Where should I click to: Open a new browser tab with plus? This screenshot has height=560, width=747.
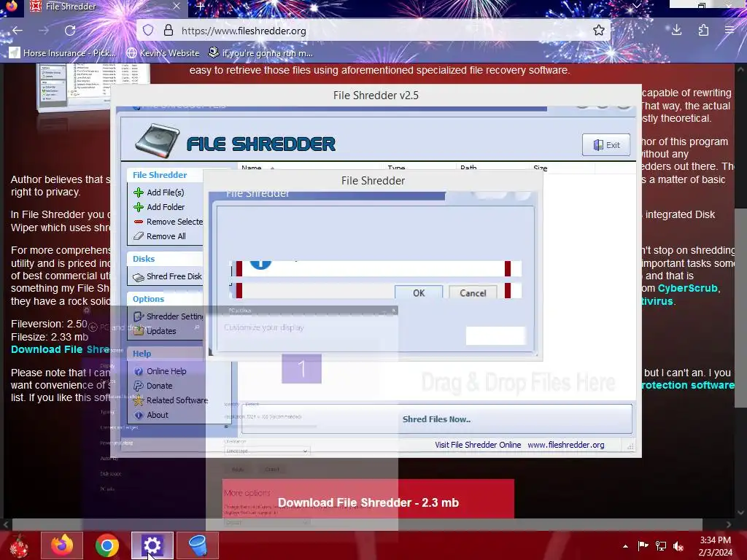(201, 7)
